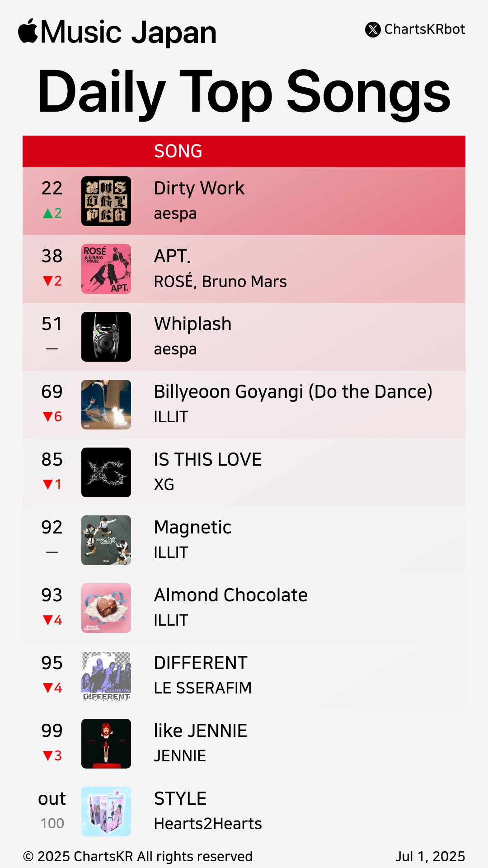Click the red down arrow under rank 69
The height and width of the screenshot is (868, 488).
click(x=47, y=417)
